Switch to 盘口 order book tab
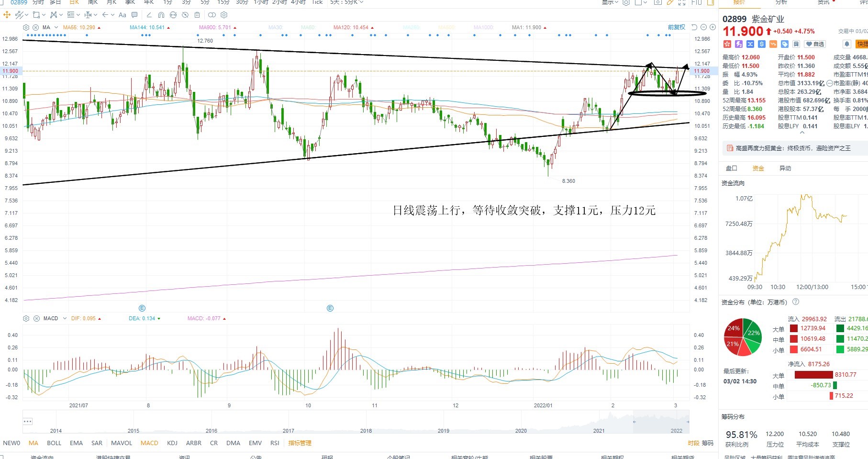Viewport: 868px width, 459px height. coord(732,168)
